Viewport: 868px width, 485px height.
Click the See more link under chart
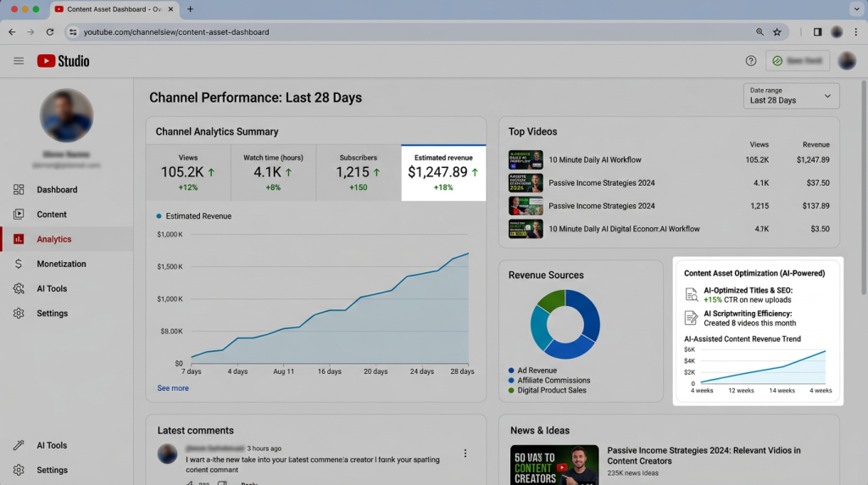tap(173, 388)
